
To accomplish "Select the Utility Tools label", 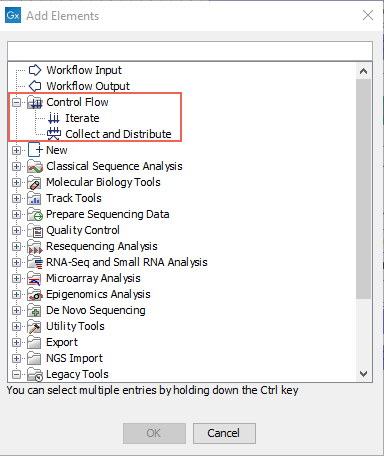I will pyautogui.click(x=75, y=326).
